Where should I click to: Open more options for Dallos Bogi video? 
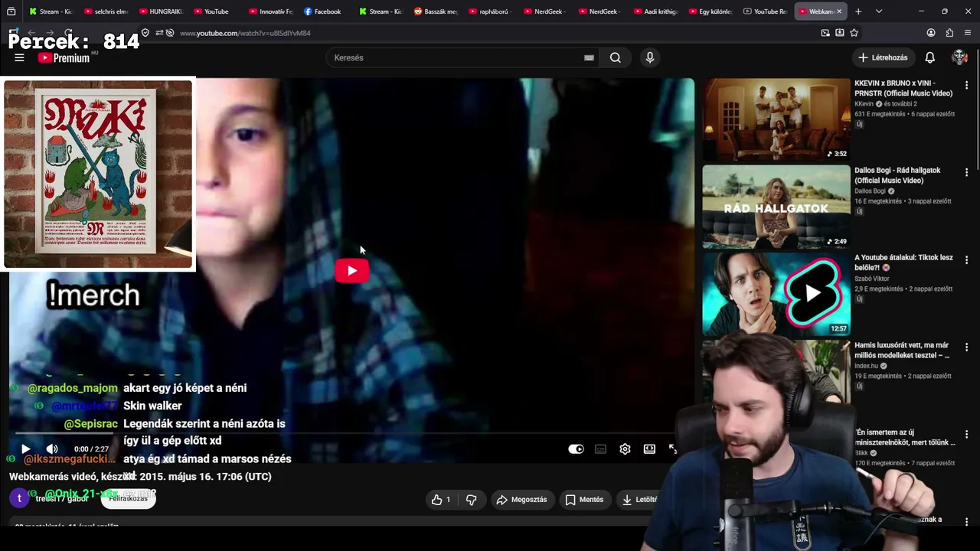(966, 172)
